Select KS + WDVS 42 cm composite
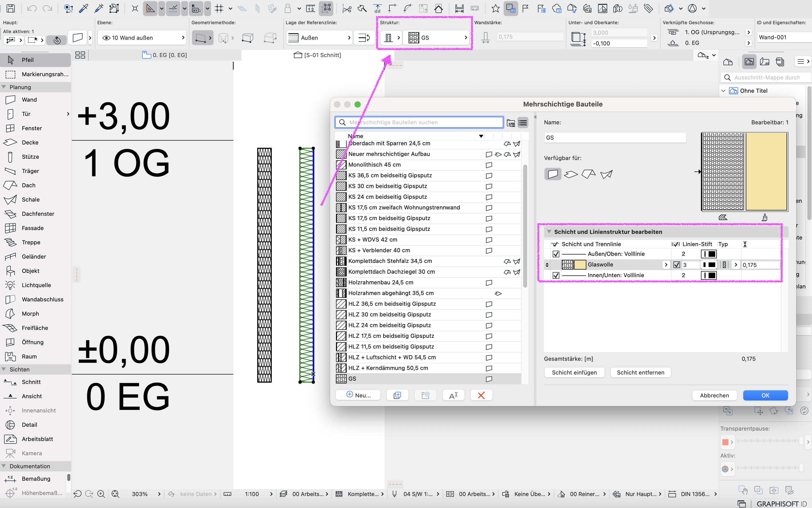 pos(428,240)
